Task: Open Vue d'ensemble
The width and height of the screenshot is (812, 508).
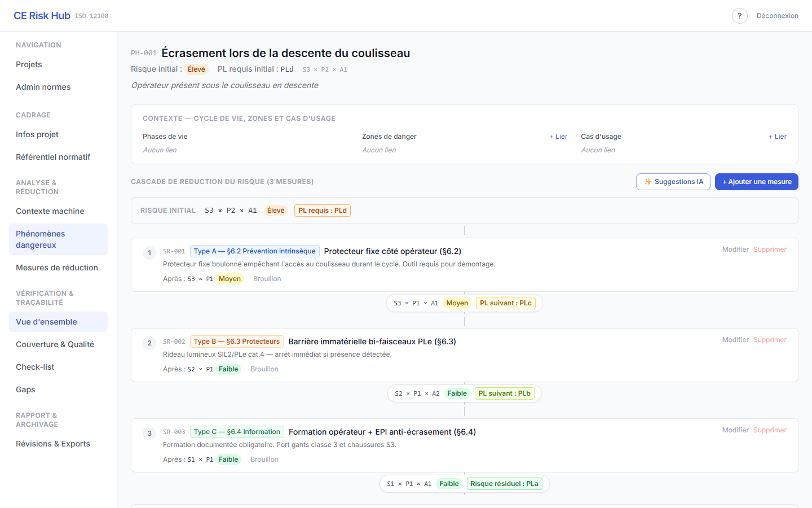Action: [58, 322]
